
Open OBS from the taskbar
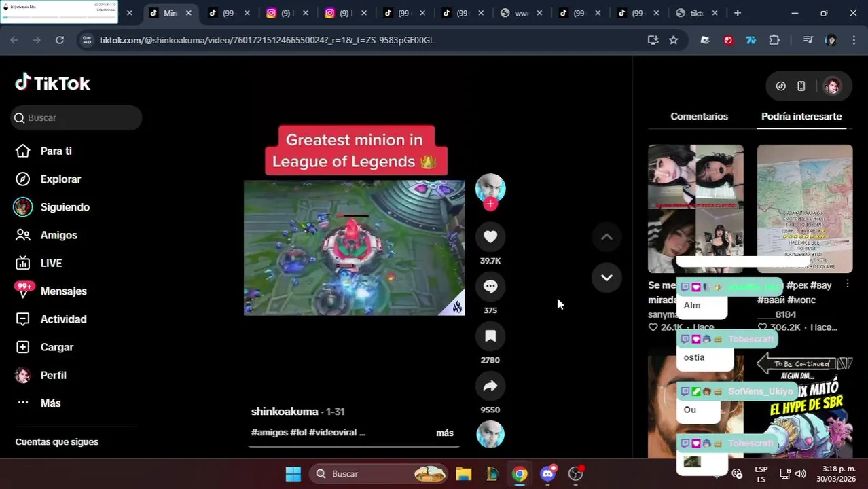coord(576,474)
